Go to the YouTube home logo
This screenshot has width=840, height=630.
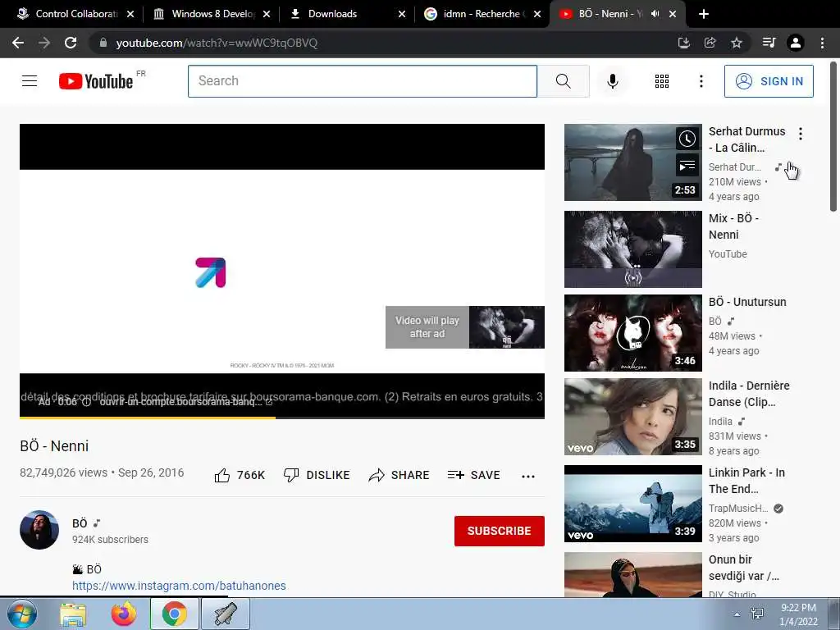(96, 81)
